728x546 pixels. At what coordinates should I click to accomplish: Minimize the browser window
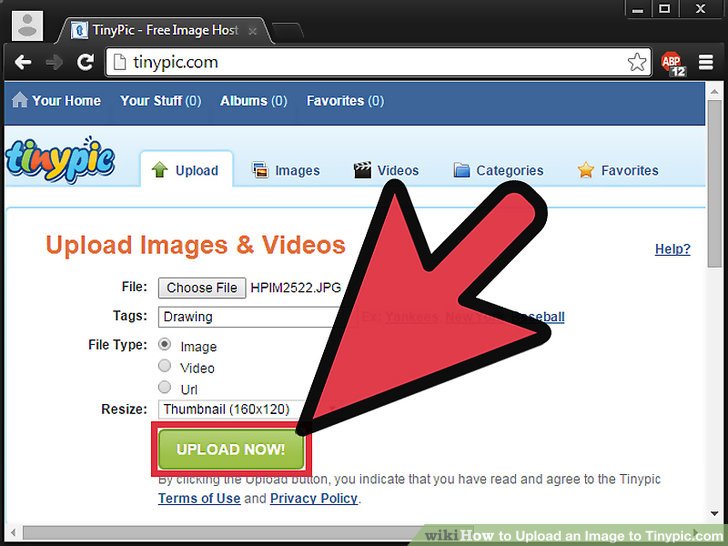(x=638, y=9)
